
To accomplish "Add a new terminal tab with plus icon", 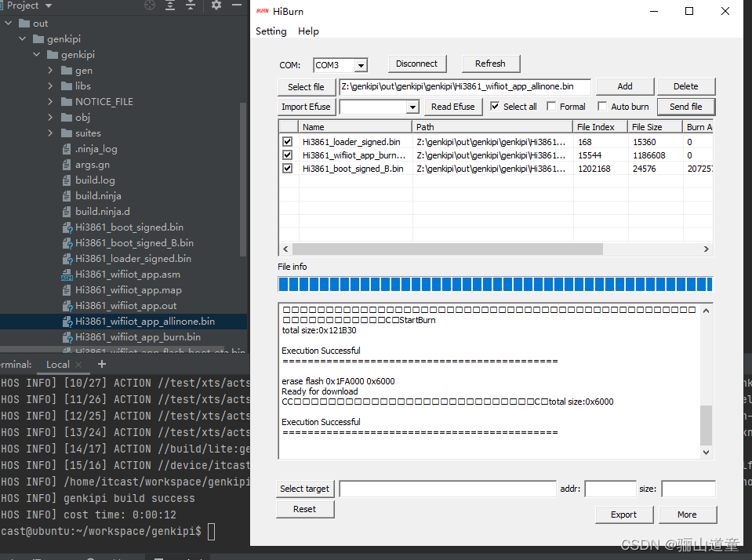I will [102, 364].
